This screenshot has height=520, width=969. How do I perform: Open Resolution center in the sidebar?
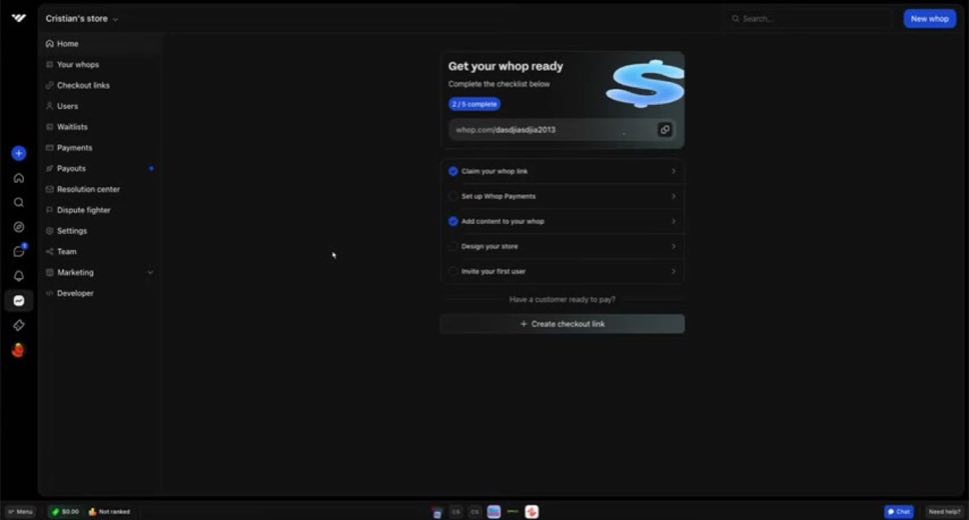100,189
